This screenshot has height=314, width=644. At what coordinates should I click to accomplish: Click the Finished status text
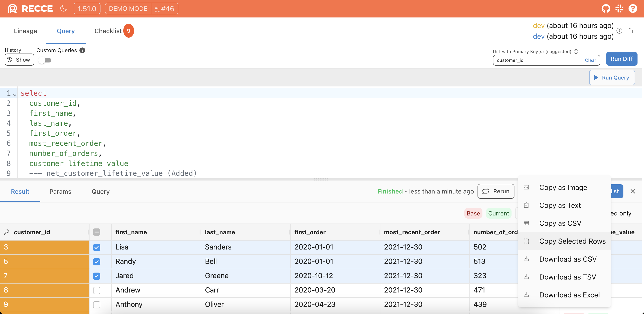point(390,191)
